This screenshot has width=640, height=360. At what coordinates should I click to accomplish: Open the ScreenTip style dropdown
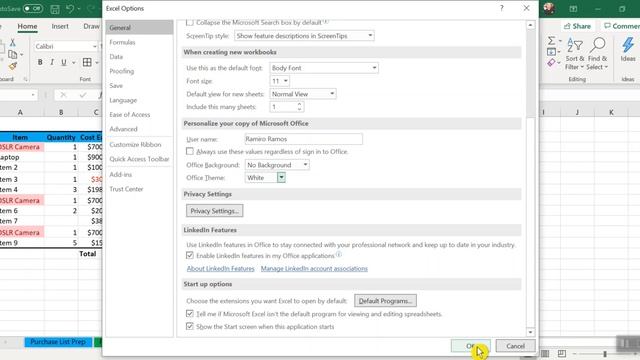[304, 36]
